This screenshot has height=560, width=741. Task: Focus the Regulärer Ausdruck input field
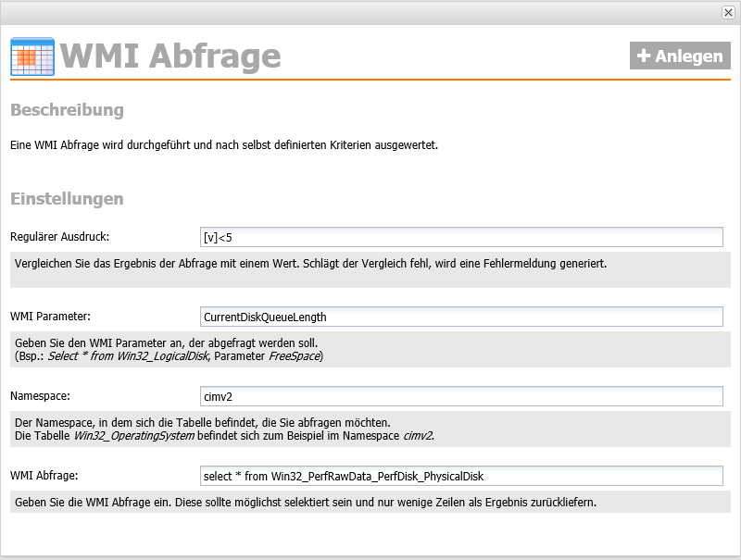(461, 238)
